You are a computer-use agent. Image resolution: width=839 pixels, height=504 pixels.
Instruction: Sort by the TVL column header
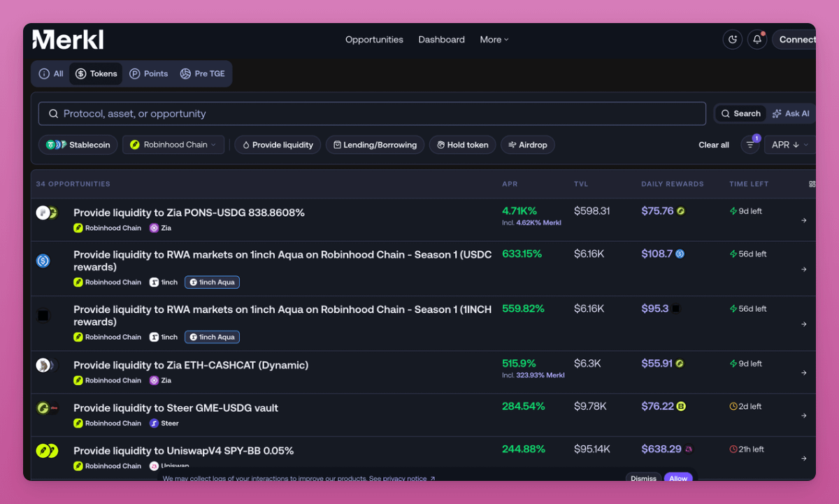[581, 184]
